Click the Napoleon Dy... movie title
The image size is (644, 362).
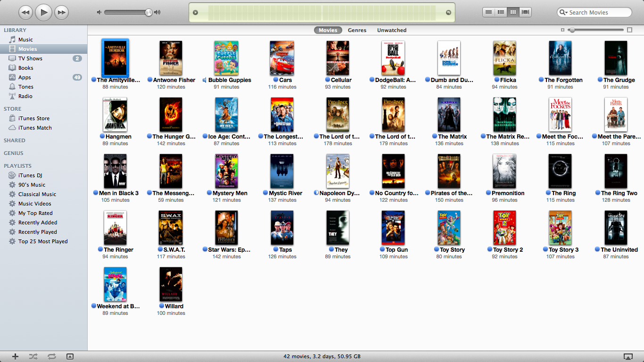click(x=339, y=193)
